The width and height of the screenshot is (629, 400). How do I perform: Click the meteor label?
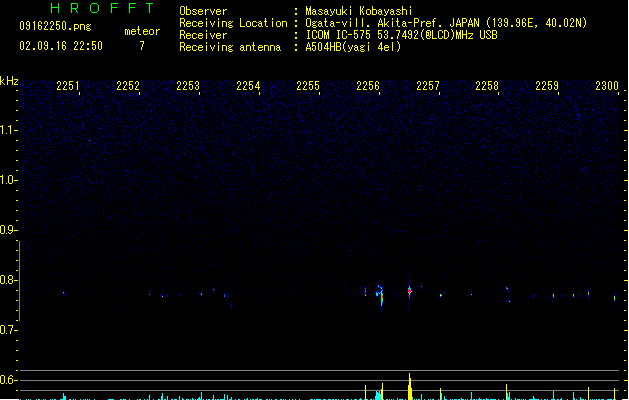pos(142,31)
